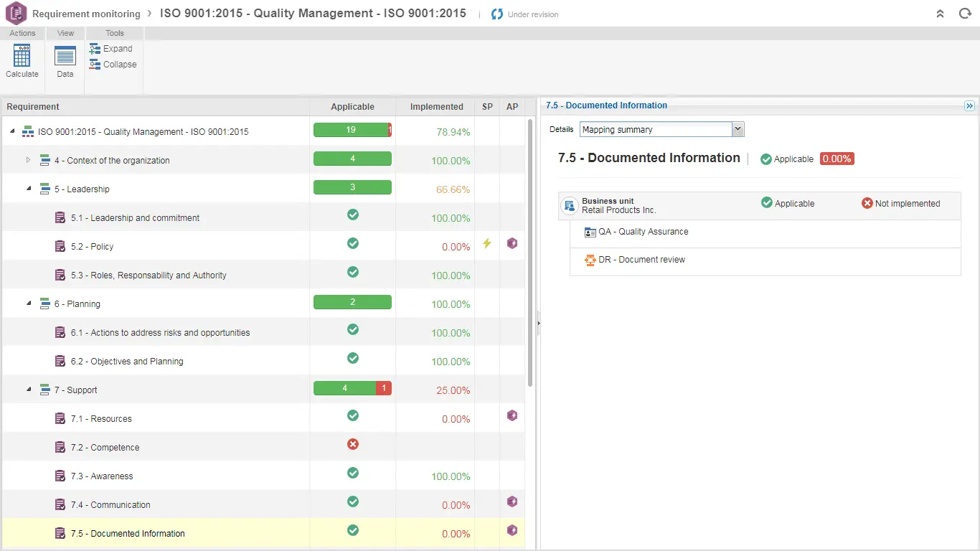Click the refresh icon at top right

tap(965, 14)
